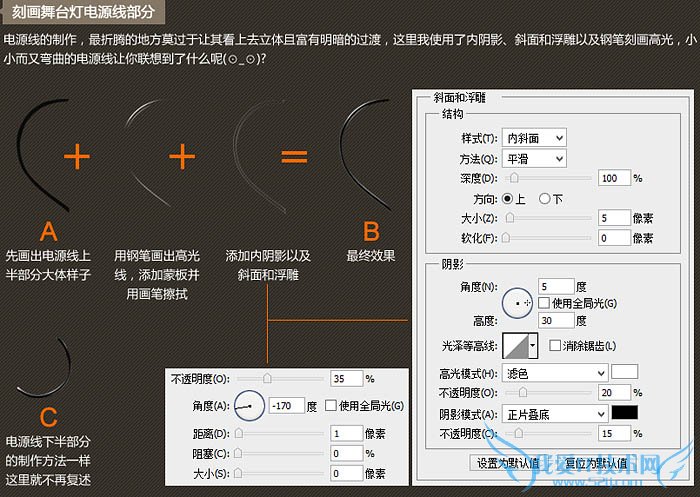The height and width of the screenshot is (497, 700).
Task: Open the 样式 dropdown showing 内斜面
Action: 535,137
